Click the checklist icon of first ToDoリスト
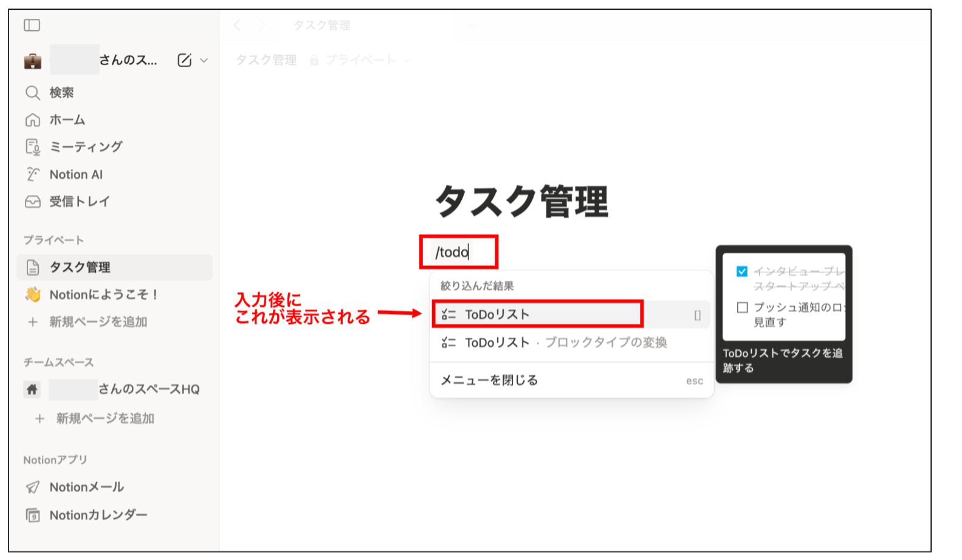The image size is (962, 560). pos(449,315)
